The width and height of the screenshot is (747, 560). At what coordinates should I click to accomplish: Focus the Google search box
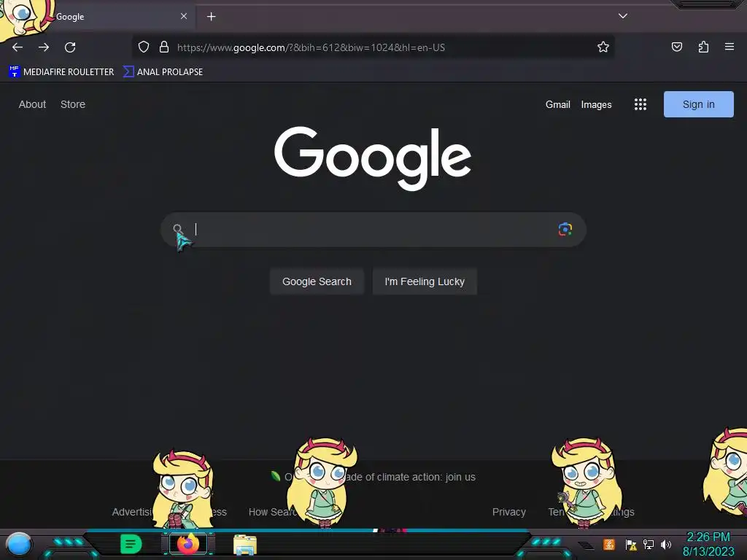click(373, 230)
